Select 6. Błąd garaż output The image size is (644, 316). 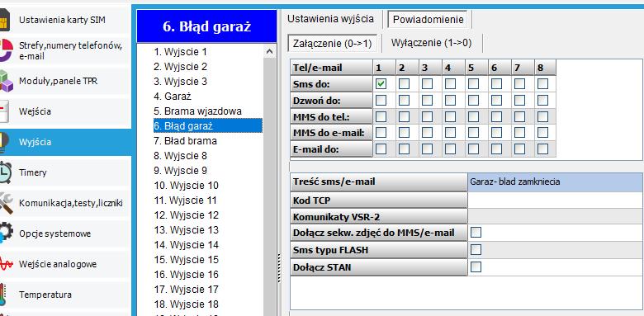(x=208, y=126)
